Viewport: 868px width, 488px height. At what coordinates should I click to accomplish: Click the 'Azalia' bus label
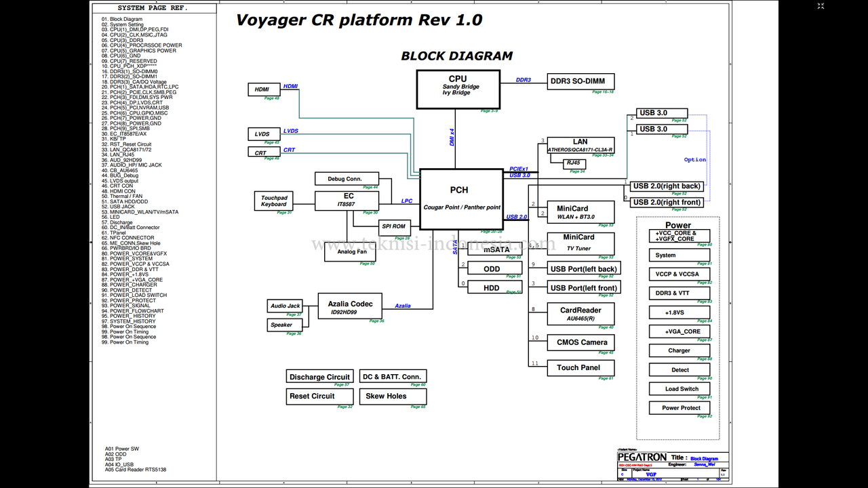coord(403,306)
